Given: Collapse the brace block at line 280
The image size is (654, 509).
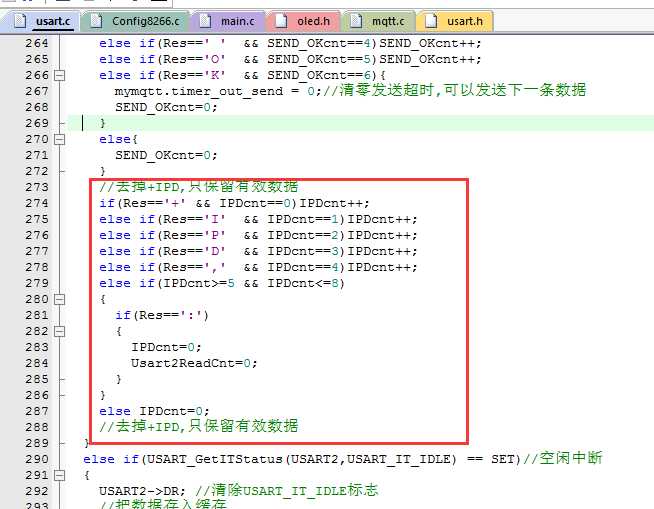Looking at the screenshot, I should click(x=60, y=299).
